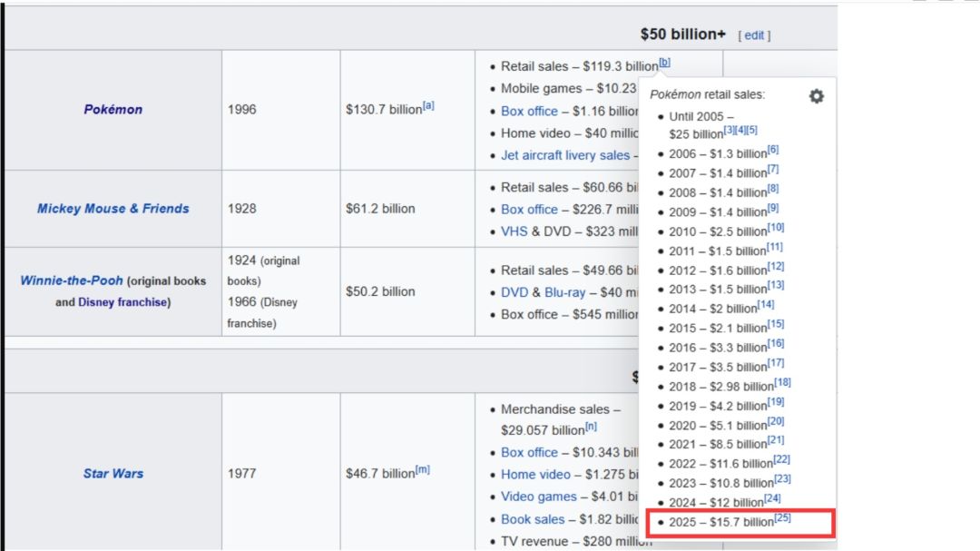Open citation [5] for Until 2005 entry
Screen dimensions: 980x551
752,130
